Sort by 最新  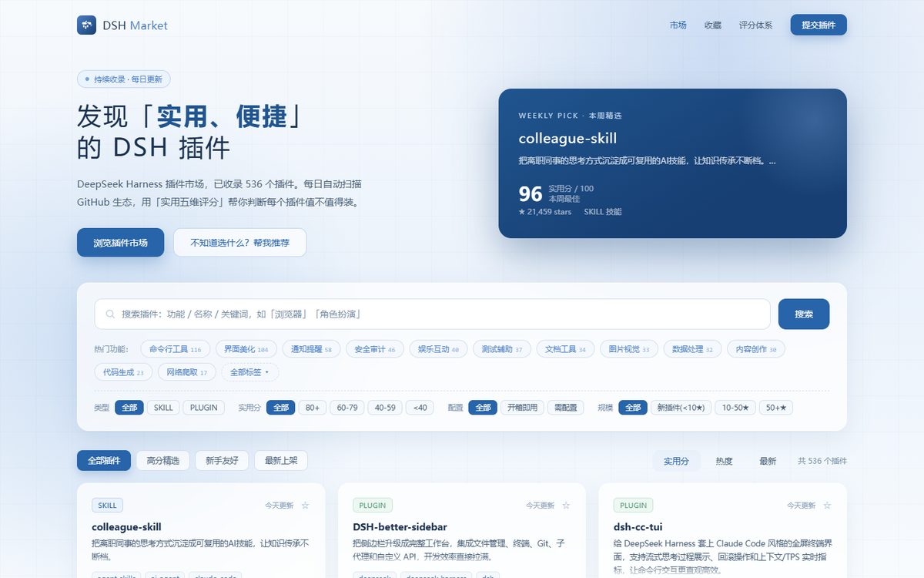[768, 461]
